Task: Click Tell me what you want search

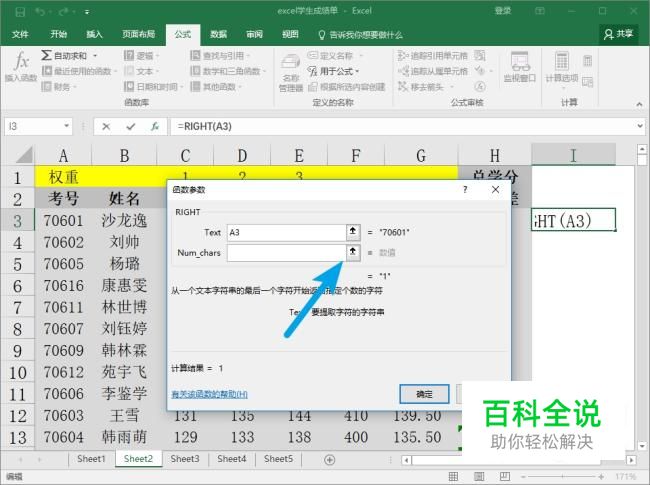Action: pyautogui.click(x=361, y=35)
